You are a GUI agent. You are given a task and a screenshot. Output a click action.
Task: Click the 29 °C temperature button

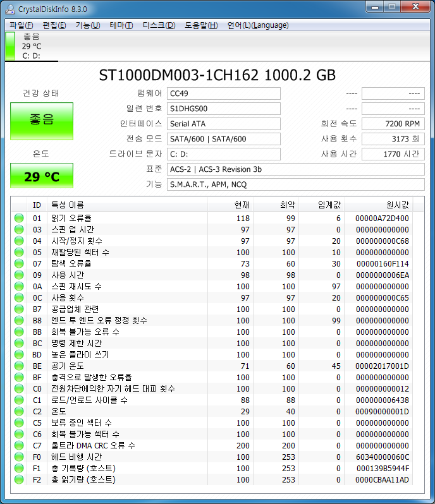coord(42,176)
